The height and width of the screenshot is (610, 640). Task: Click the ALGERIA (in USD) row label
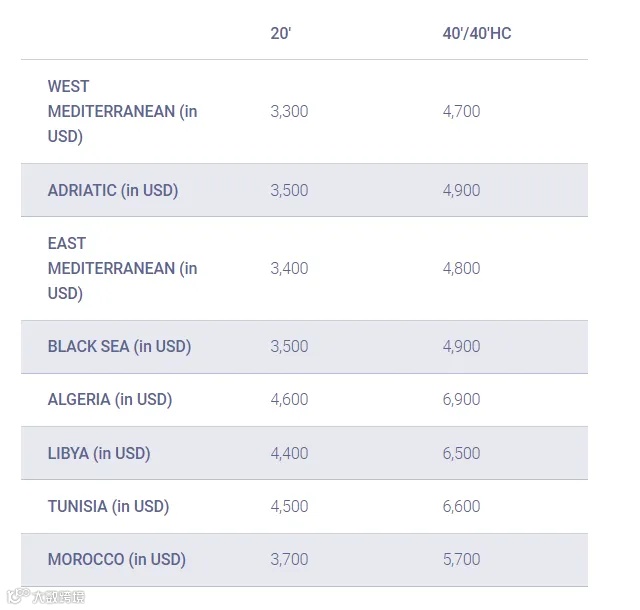coord(110,399)
